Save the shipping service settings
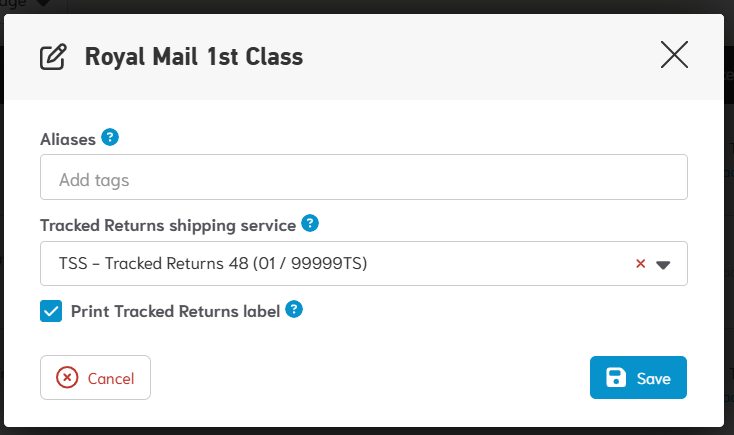Screen dimensions: 734x435 [x=638, y=378]
